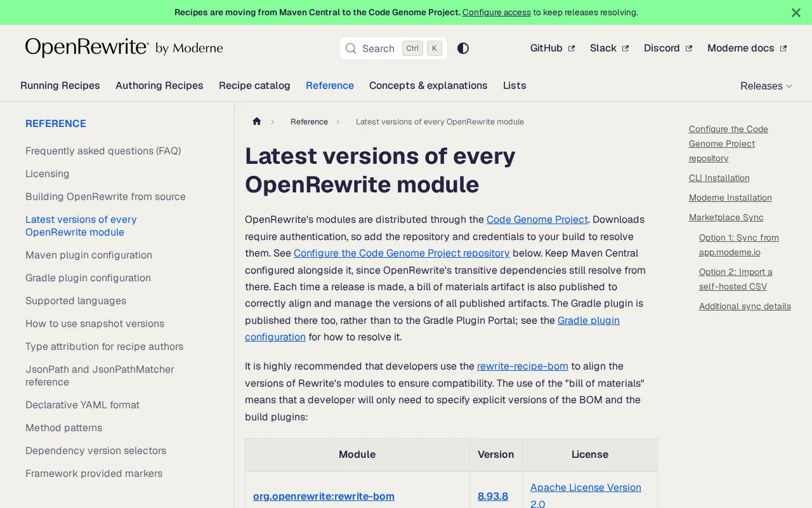Click the magnifier icon in the search box

pos(351,48)
